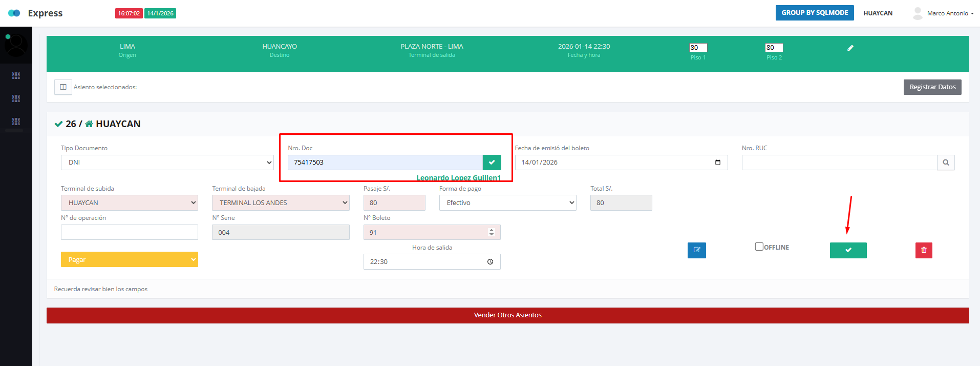This screenshot has width=980, height=366.
Task: Open calendar picker in ticket issue date field
Action: [717, 162]
